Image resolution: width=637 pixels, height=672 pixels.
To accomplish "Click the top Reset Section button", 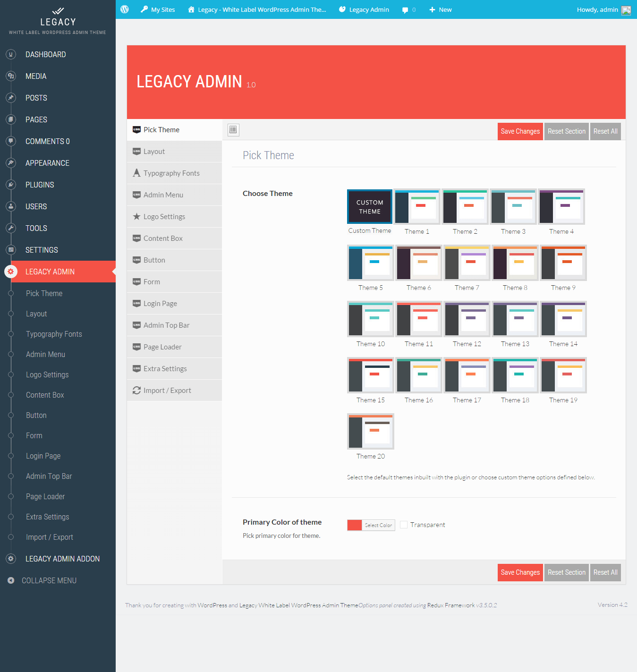I will click(566, 131).
